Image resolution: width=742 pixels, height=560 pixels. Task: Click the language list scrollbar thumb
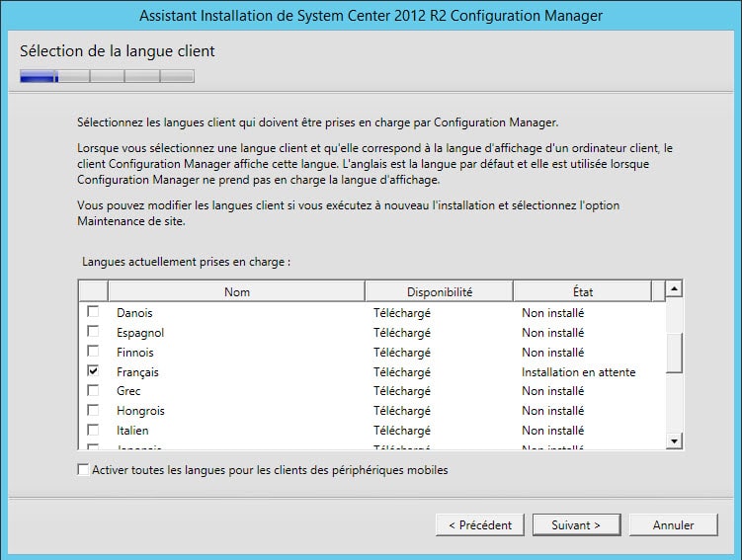(x=674, y=354)
